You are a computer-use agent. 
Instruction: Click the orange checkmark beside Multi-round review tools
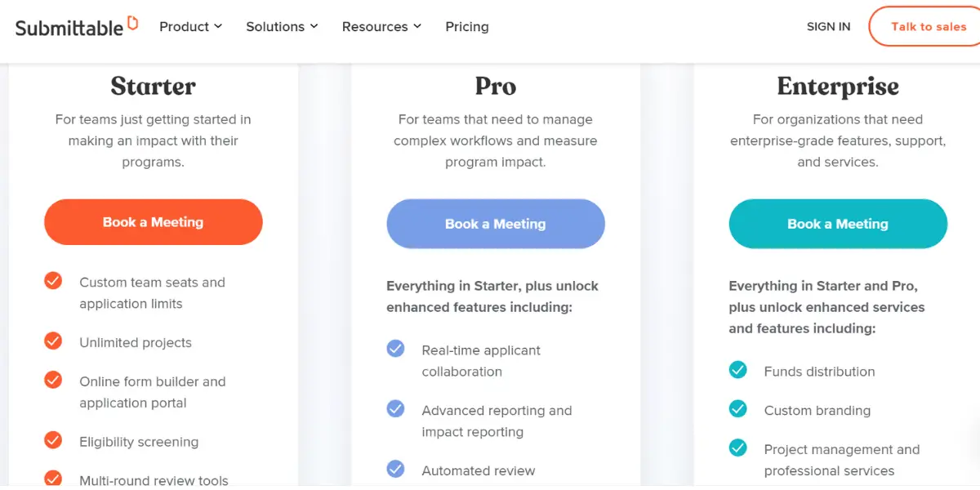coord(53,479)
